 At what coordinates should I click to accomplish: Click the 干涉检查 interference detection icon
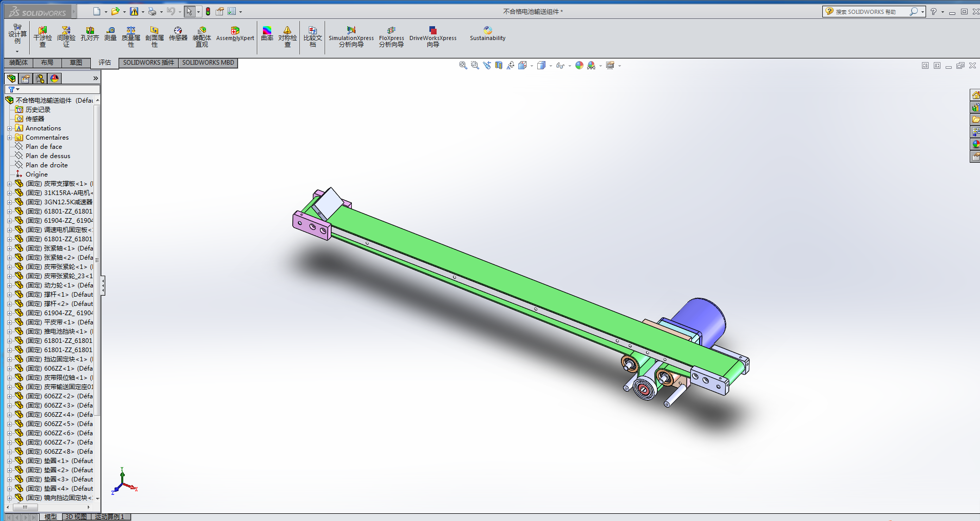point(43,37)
